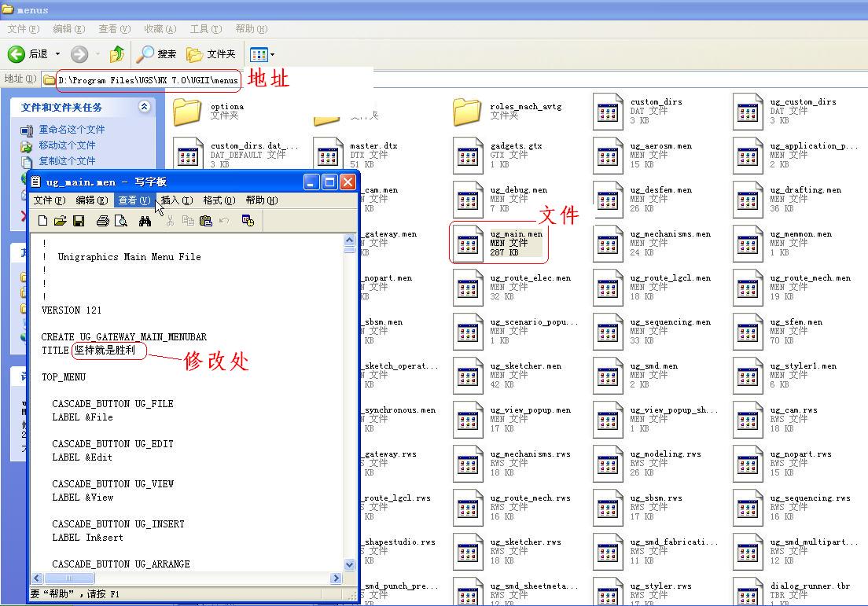Click the Search magnifier button in Explorer
The height and width of the screenshot is (606, 868).
156,53
